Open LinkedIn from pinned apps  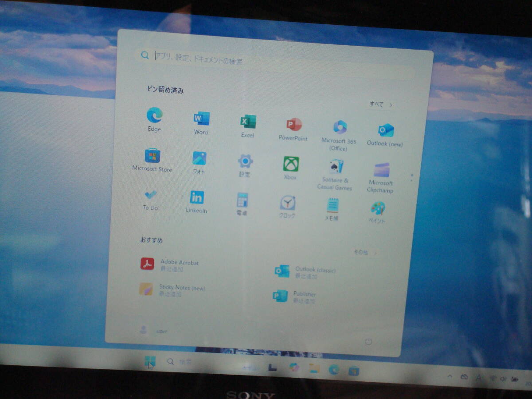(196, 202)
